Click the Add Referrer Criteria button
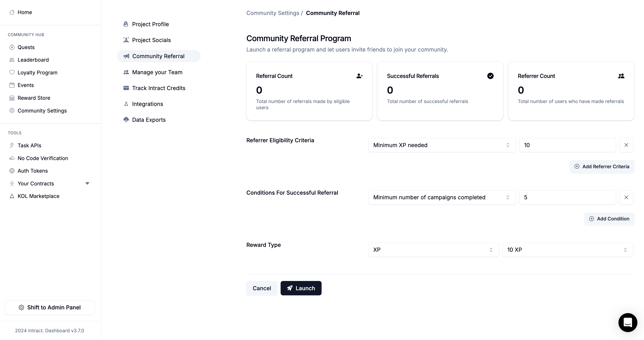The width and height of the screenshot is (644, 340). coord(602,167)
